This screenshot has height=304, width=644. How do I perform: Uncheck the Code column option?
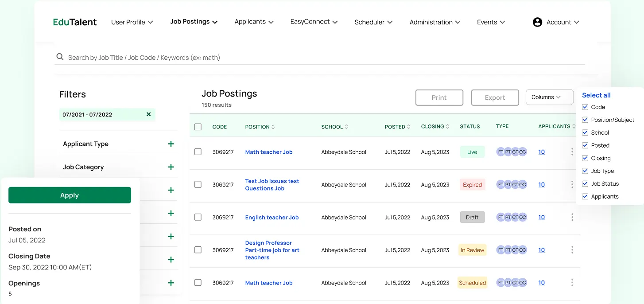(586, 107)
